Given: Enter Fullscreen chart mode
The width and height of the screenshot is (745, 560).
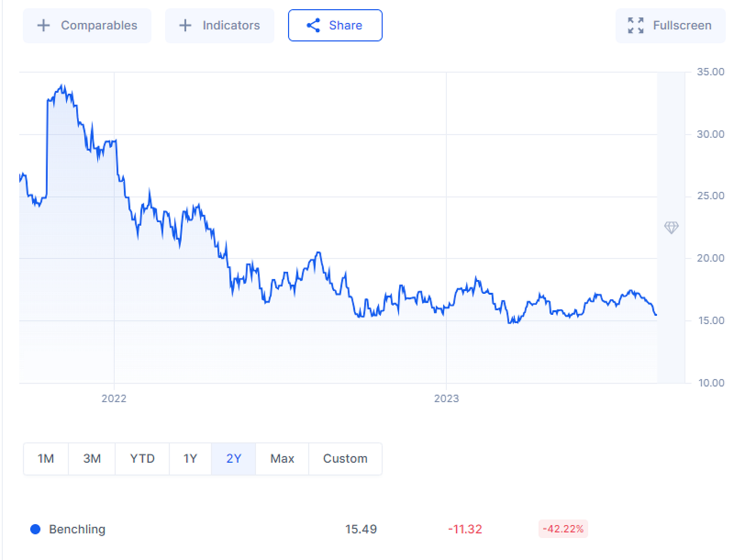Looking at the screenshot, I should [x=670, y=26].
